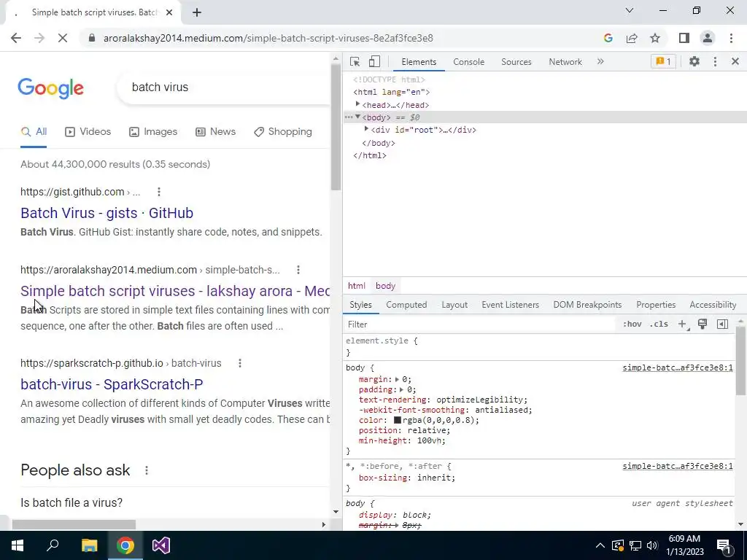The image size is (747, 560).
Task: Open the Layout pane tab
Action: click(454, 305)
